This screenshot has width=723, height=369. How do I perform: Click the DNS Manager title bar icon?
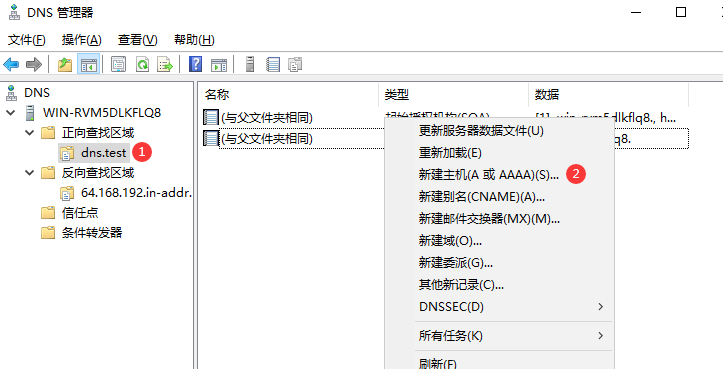coord(14,12)
